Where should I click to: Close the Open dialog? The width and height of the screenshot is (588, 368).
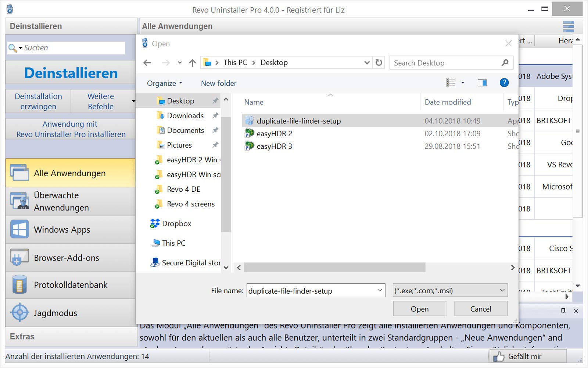508,43
